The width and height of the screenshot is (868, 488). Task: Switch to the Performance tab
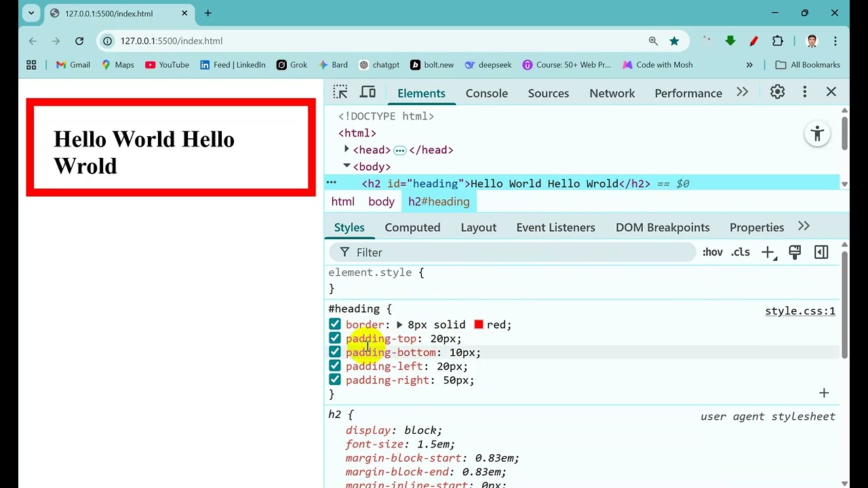pos(688,94)
